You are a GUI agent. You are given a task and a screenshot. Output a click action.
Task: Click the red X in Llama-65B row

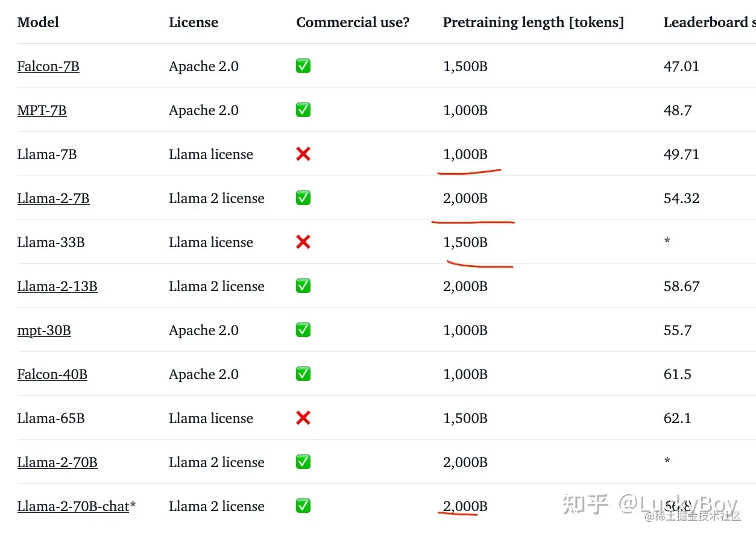click(x=303, y=418)
